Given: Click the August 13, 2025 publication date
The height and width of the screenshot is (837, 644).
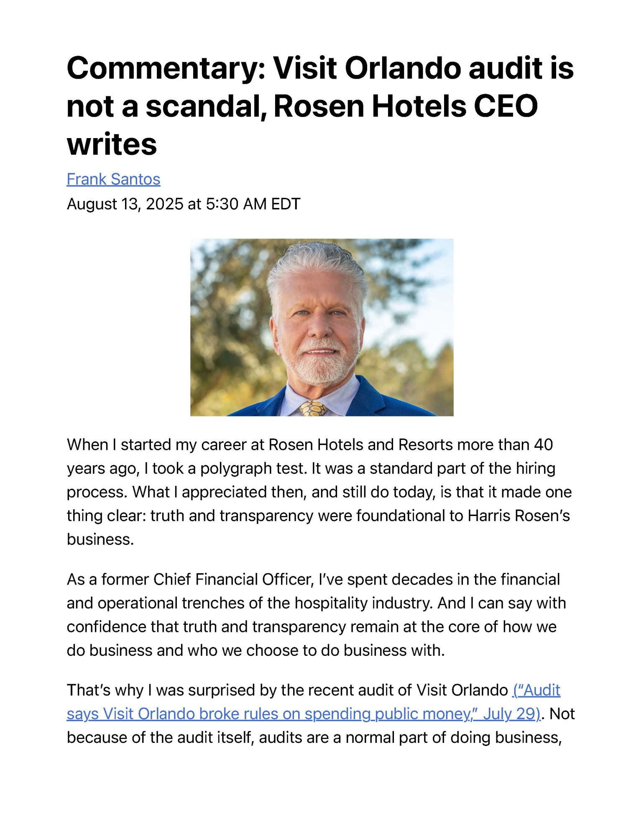Looking at the screenshot, I should tap(125, 204).
